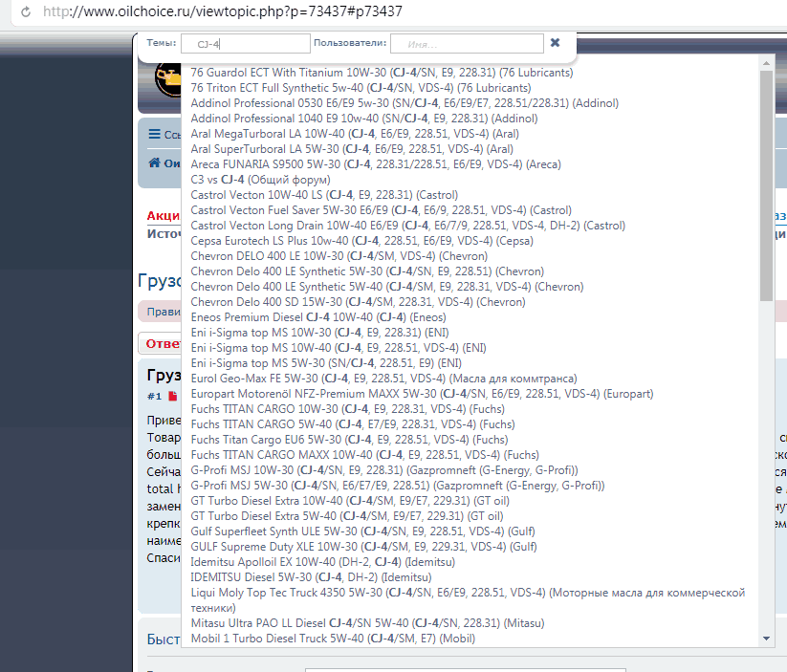Open Chevron Delo 400 SD 15W-30
This screenshot has height=672, width=787.
359,302
